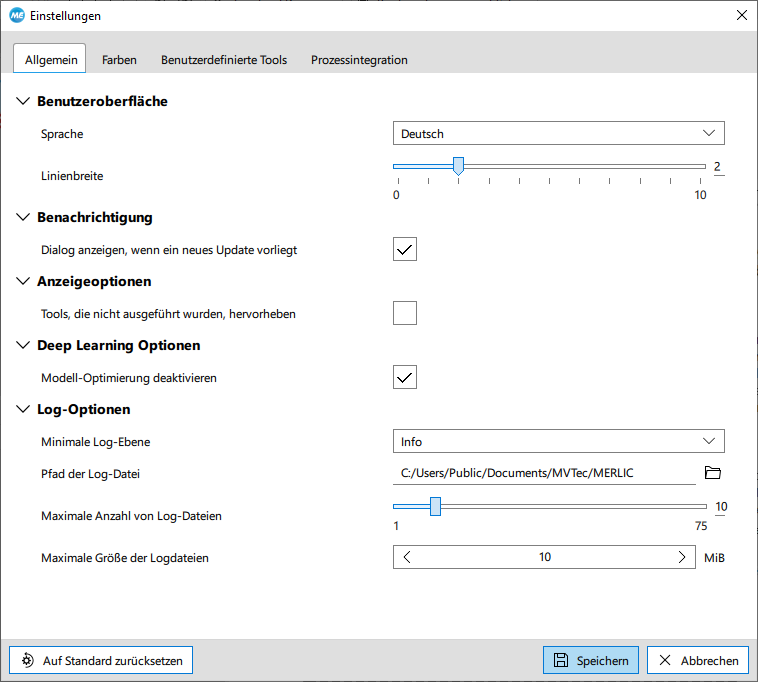Viewport: 758px width, 682px height.
Task: Go to the Prozessintegration tab
Action: pos(359,60)
